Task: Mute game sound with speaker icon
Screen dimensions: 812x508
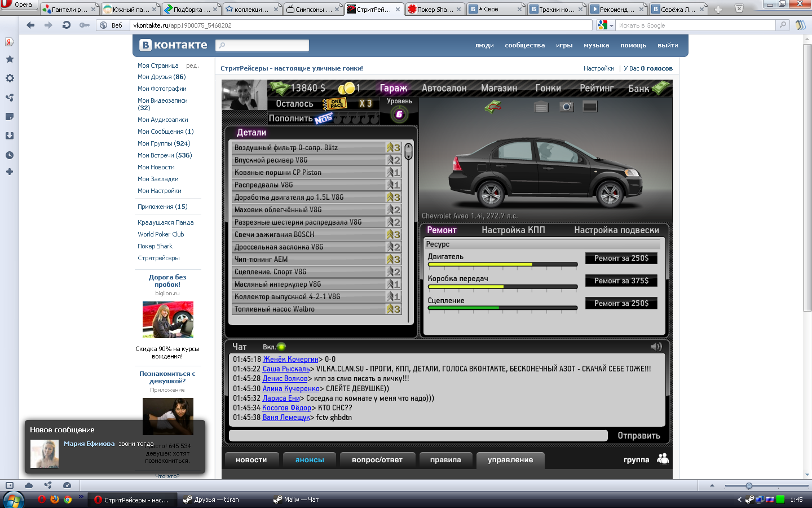Action: click(656, 347)
